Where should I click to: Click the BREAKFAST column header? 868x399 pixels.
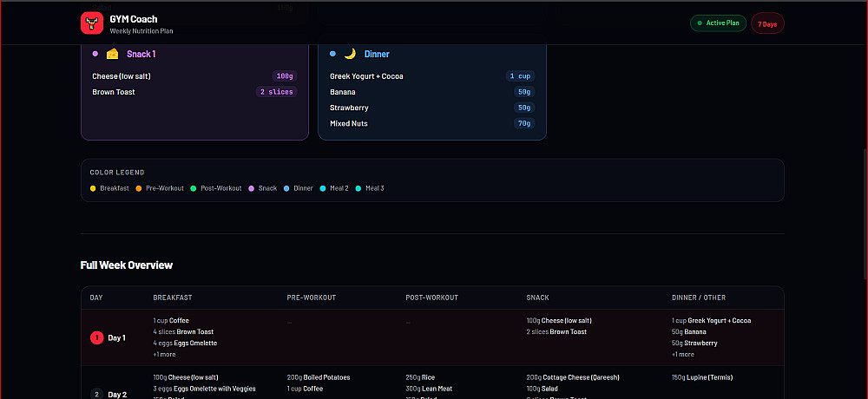(173, 298)
